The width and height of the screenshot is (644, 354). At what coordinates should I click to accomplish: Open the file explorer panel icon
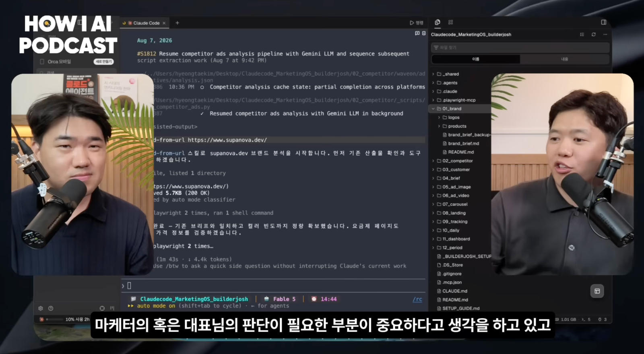click(x=438, y=22)
